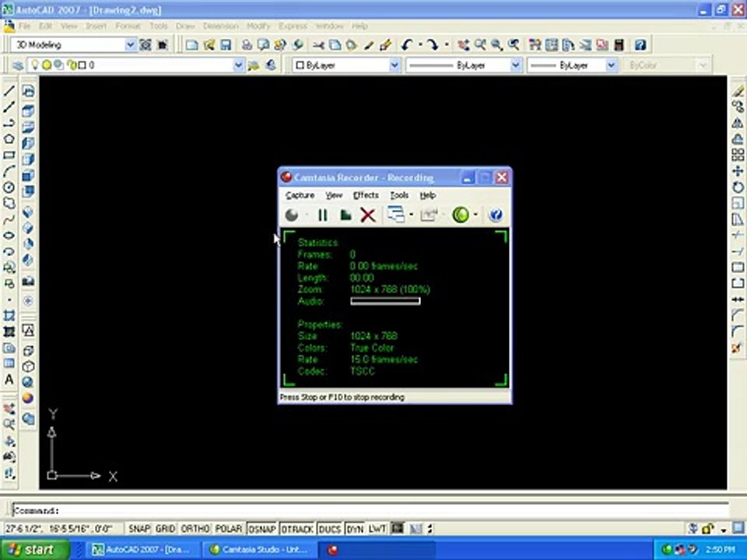Toggle SNAP mode in status bar
Image resolution: width=747 pixels, height=560 pixels.
point(139,529)
